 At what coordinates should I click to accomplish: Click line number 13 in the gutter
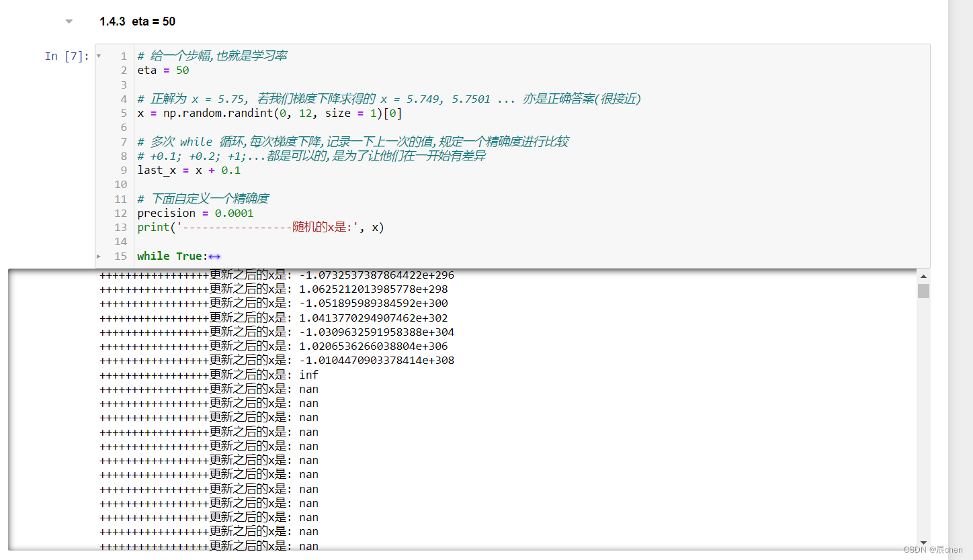[x=120, y=227]
